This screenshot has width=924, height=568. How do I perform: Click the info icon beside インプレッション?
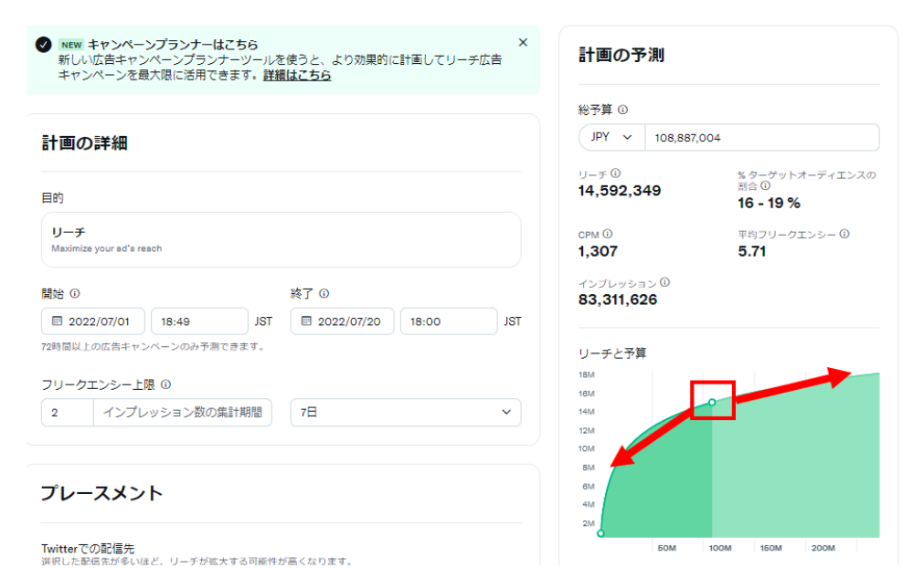664,283
